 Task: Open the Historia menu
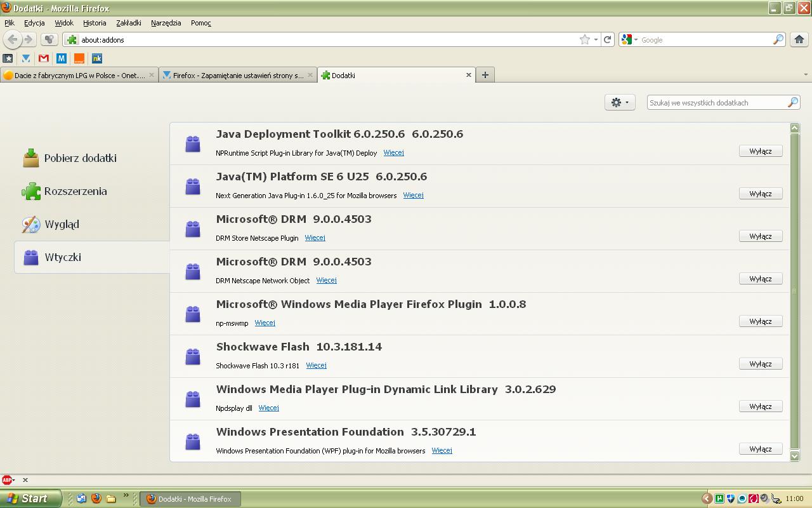tap(95, 23)
